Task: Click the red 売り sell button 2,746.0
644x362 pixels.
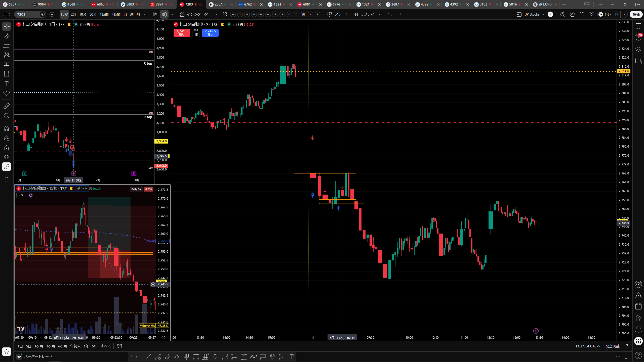Action: pos(182,33)
